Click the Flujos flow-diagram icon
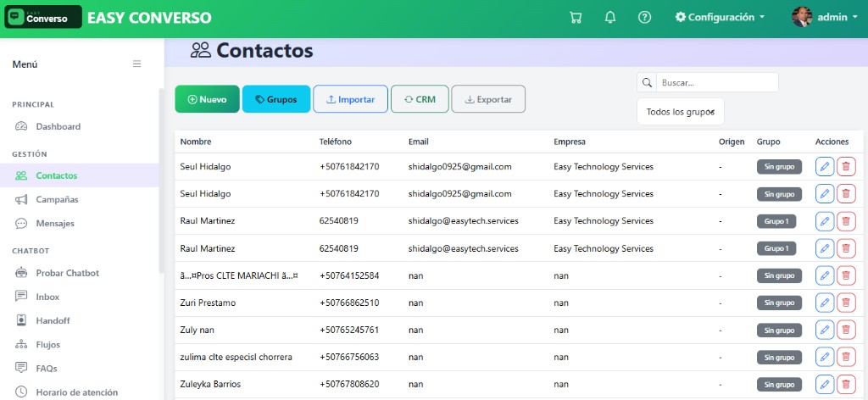 (21, 344)
